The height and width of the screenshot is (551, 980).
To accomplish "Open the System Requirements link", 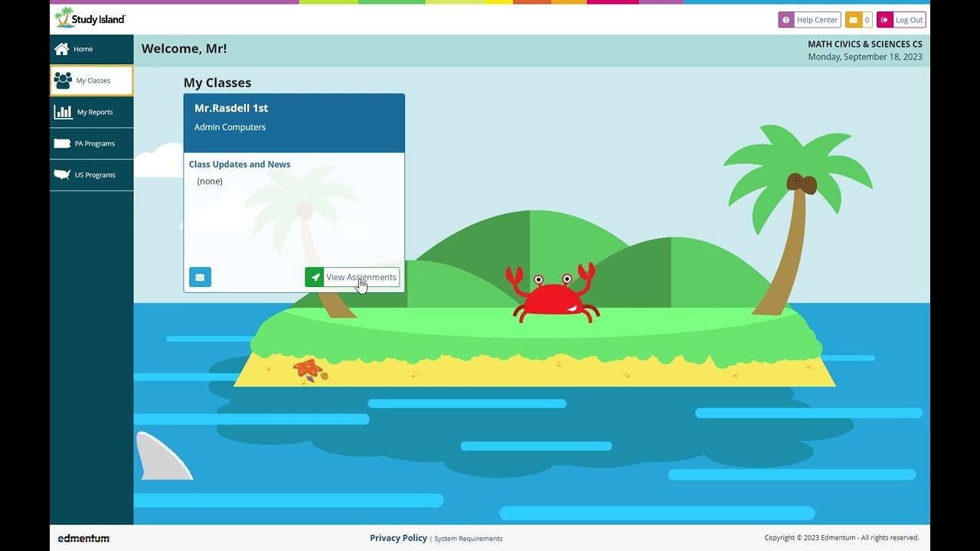I will tap(468, 539).
